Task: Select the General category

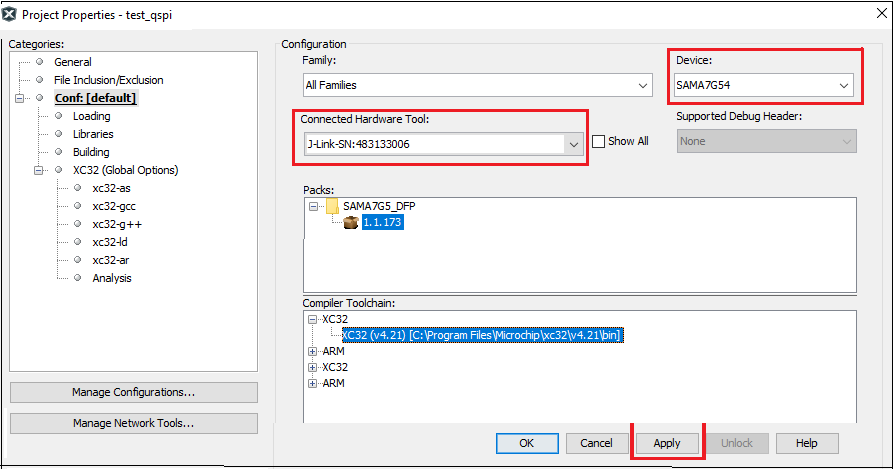Action: pos(72,62)
